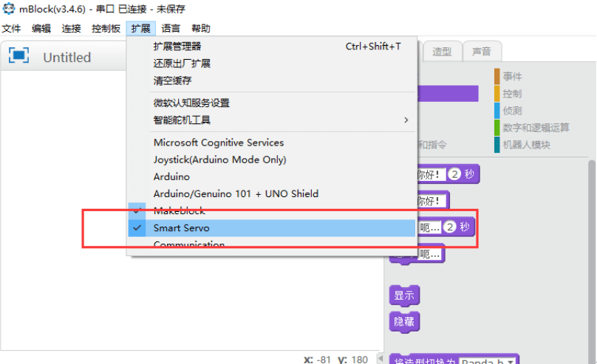Screen dimensions: 597x364
Task: Click the blocks palette vertical scrollbar
Action: 591,258
